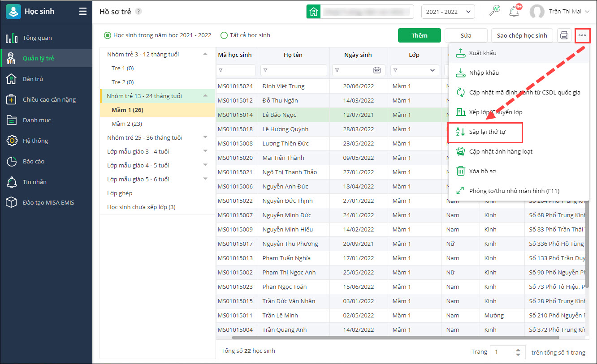Open the notifications bell icon
This screenshot has width=597, height=364.
click(514, 12)
